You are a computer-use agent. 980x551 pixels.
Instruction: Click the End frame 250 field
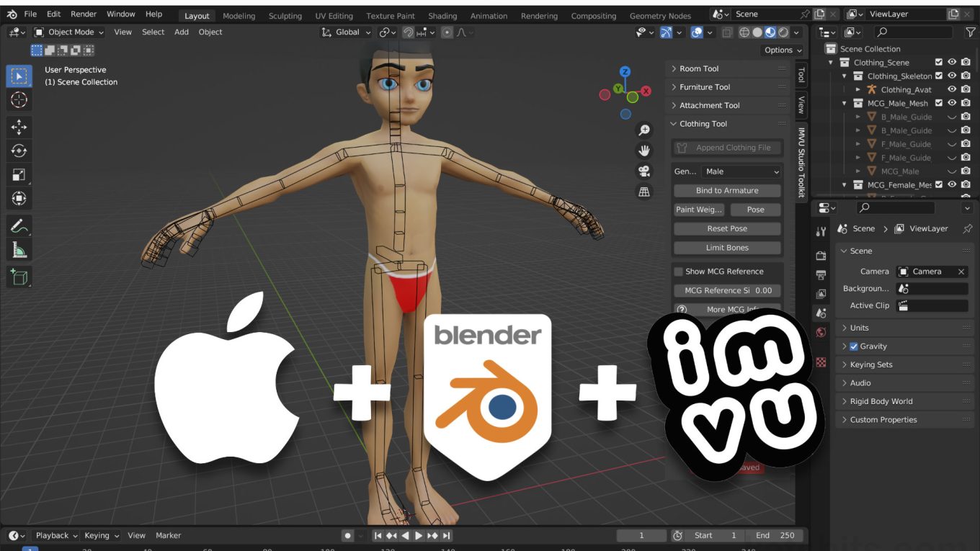click(774, 536)
